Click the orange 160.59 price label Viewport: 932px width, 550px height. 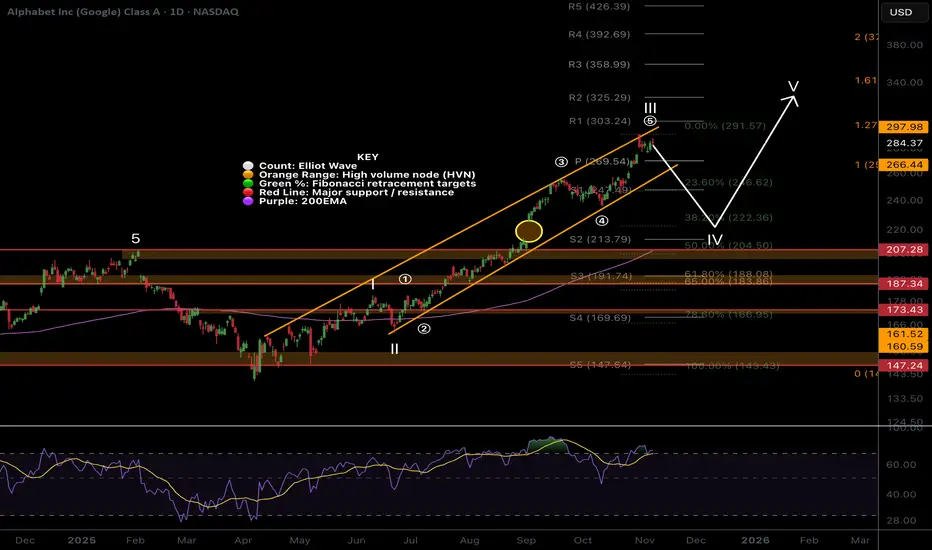[x=904, y=347]
